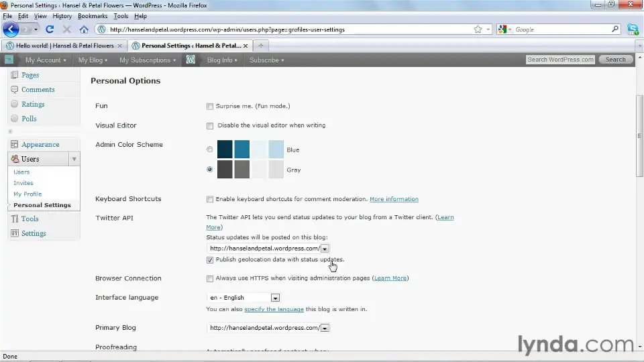Open the Help menu
Screen dimensions: 644x362
[140, 16]
